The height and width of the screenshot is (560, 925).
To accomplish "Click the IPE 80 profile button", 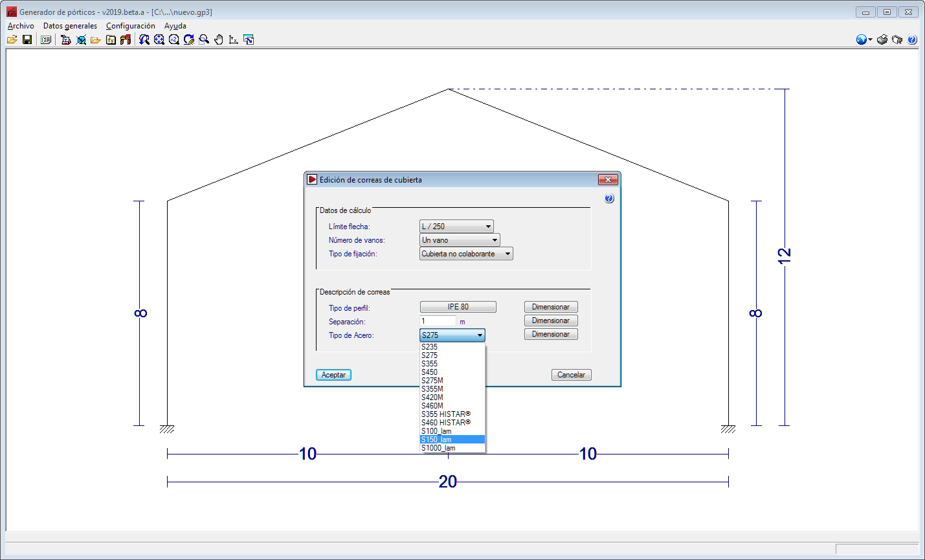I will (x=458, y=307).
